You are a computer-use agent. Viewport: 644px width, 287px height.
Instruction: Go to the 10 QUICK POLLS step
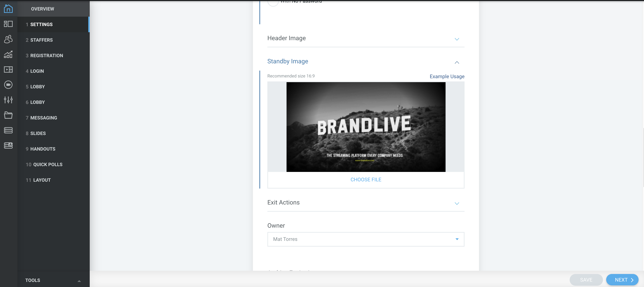[54, 164]
